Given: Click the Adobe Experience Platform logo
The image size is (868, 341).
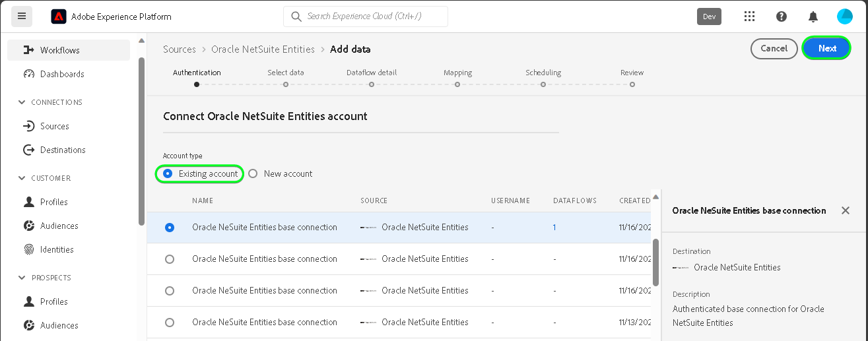Looking at the screenshot, I should (59, 16).
